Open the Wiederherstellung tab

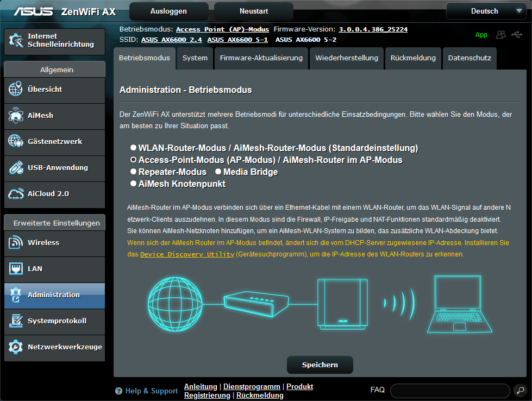tap(347, 58)
